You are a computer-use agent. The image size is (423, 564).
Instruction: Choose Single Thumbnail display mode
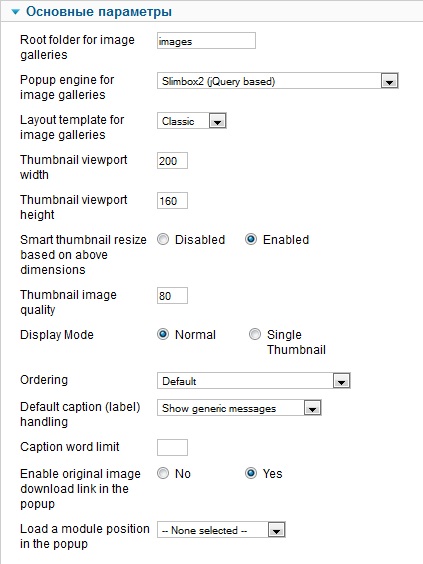pyautogui.click(x=255, y=335)
